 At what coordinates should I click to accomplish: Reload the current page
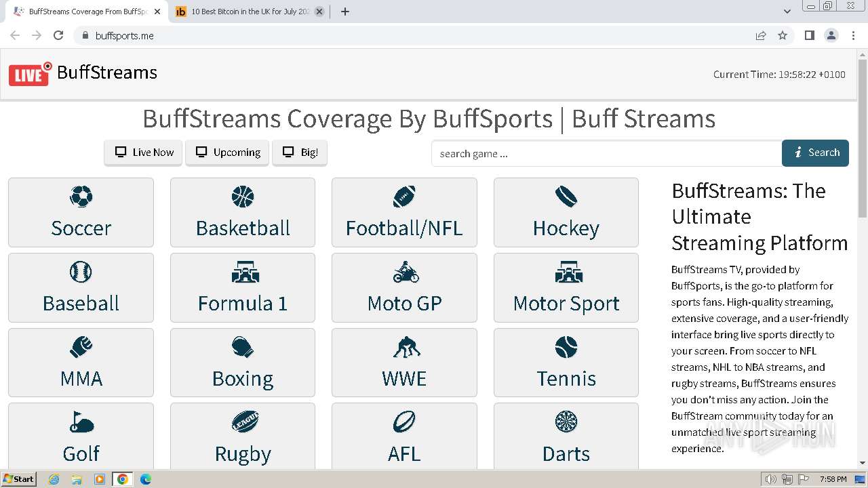coord(58,35)
